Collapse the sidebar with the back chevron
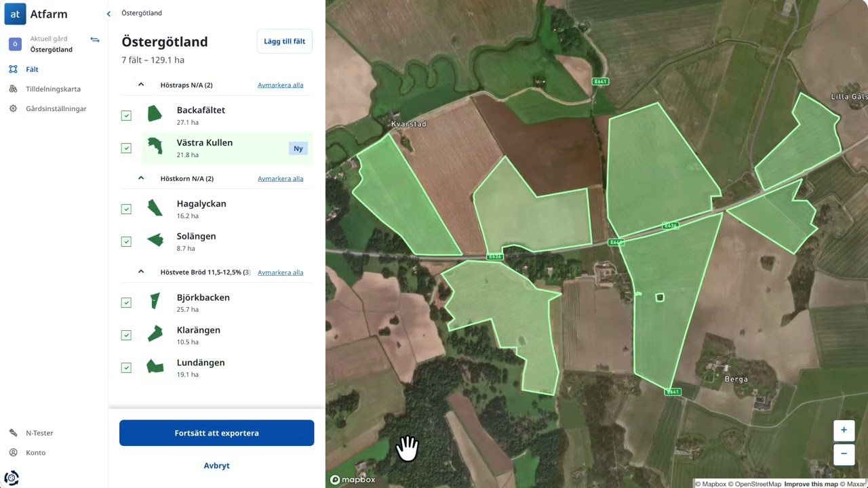 tap(108, 14)
